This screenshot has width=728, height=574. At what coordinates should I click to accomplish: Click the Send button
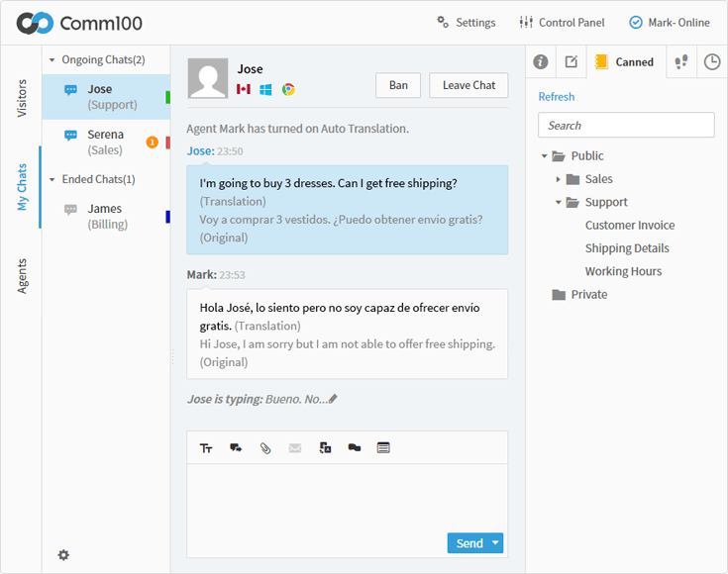(x=468, y=543)
